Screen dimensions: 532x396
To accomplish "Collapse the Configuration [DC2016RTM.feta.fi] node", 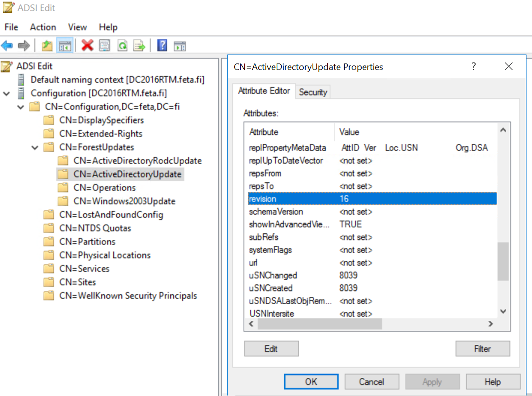I will point(6,93).
